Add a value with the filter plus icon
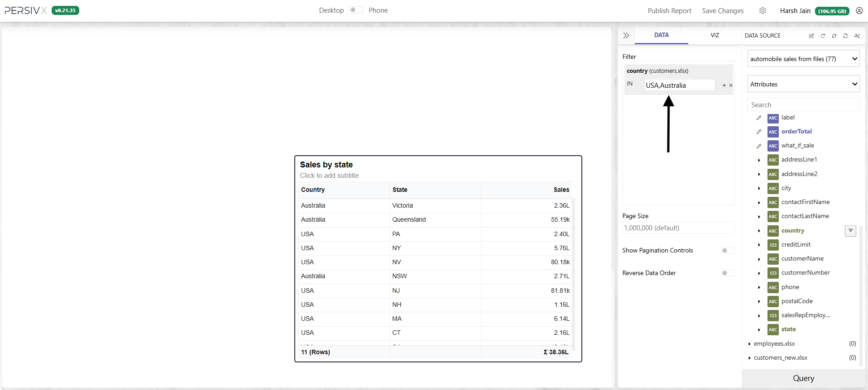This screenshot has height=390, width=868. [724, 85]
